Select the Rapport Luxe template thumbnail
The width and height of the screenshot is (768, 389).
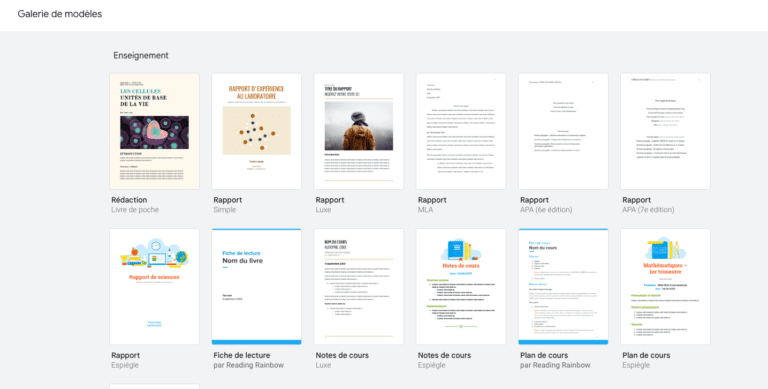359,131
